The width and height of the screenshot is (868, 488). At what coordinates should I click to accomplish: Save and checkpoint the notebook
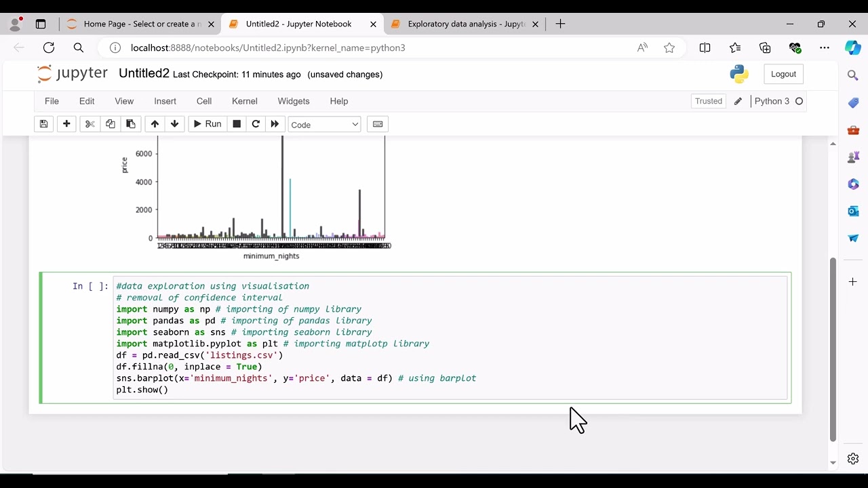(x=43, y=124)
